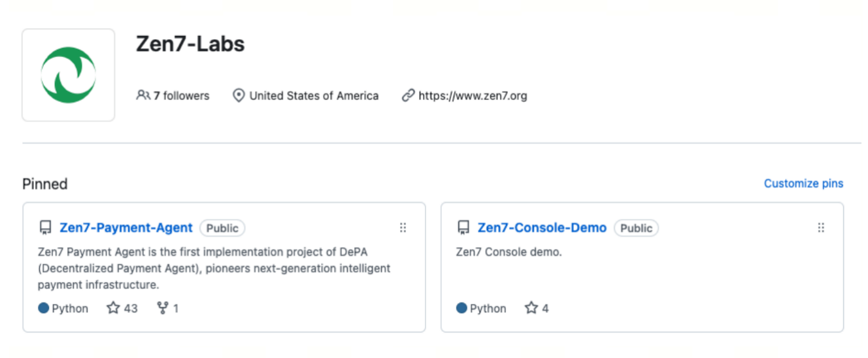Open the https://www.zen7.org website link

coord(473,95)
